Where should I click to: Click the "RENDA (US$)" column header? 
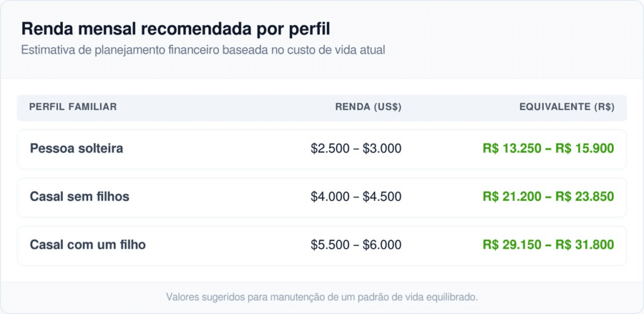pos(368,107)
